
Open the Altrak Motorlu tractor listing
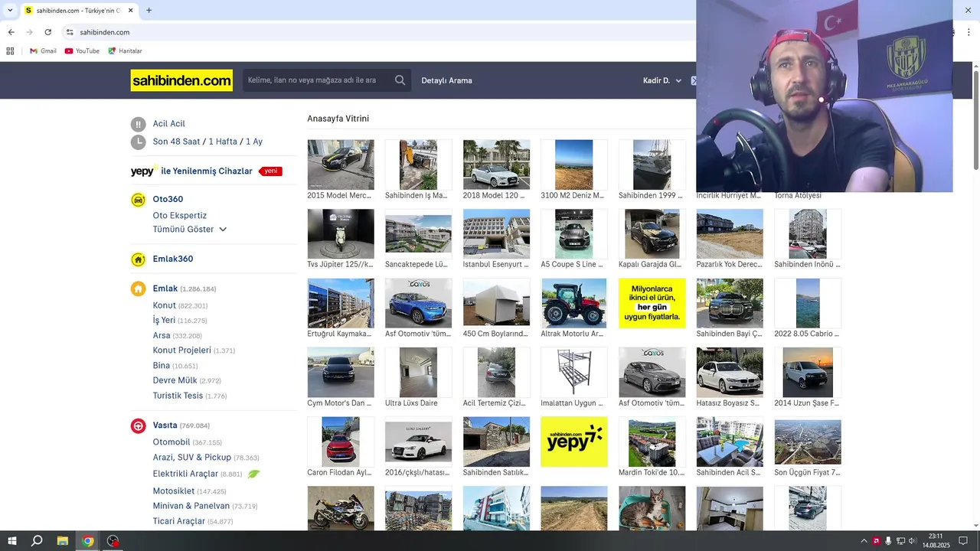pyautogui.click(x=574, y=304)
